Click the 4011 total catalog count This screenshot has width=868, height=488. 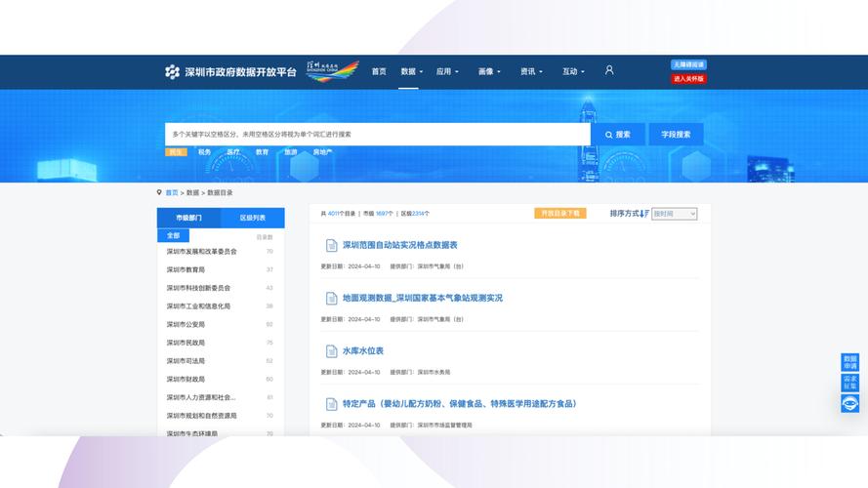coord(333,214)
